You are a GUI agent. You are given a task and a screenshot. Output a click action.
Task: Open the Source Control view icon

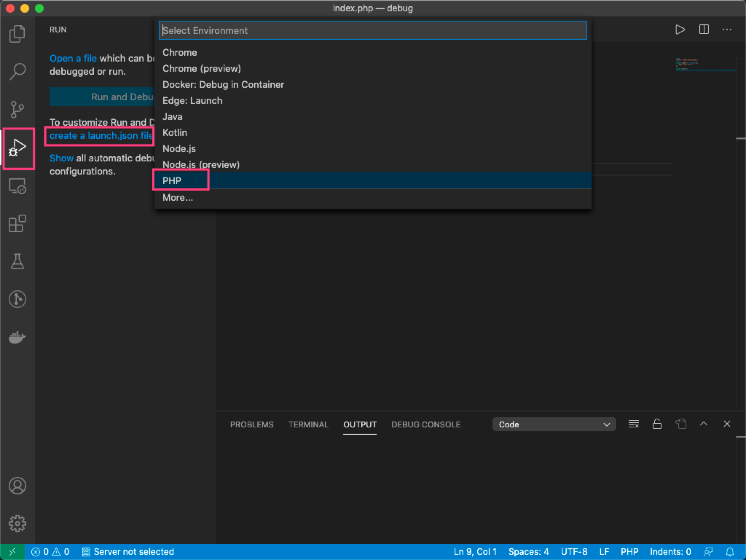coord(17,109)
